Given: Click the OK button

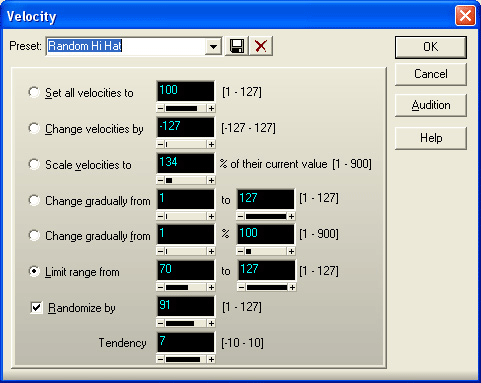Looking at the screenshot, I should coord(431,47).
